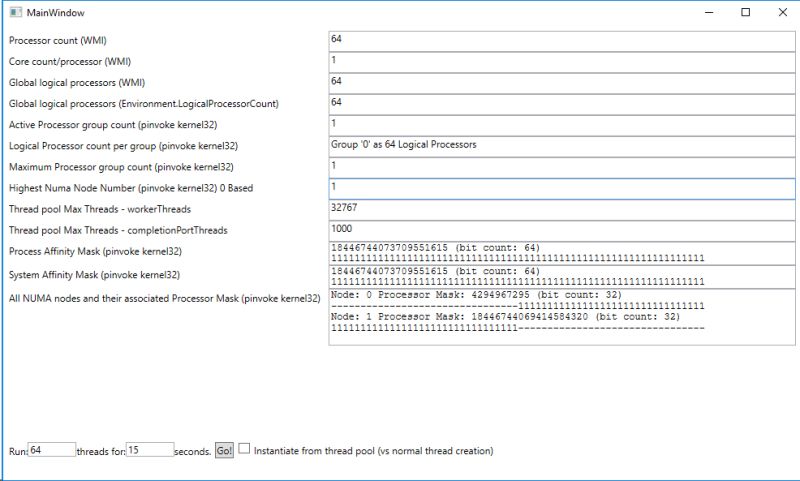Click the 'Node: 0 Processor Mask: 4294967295' line
Viewport: 800px width, 481px height.
pos(477,295)
